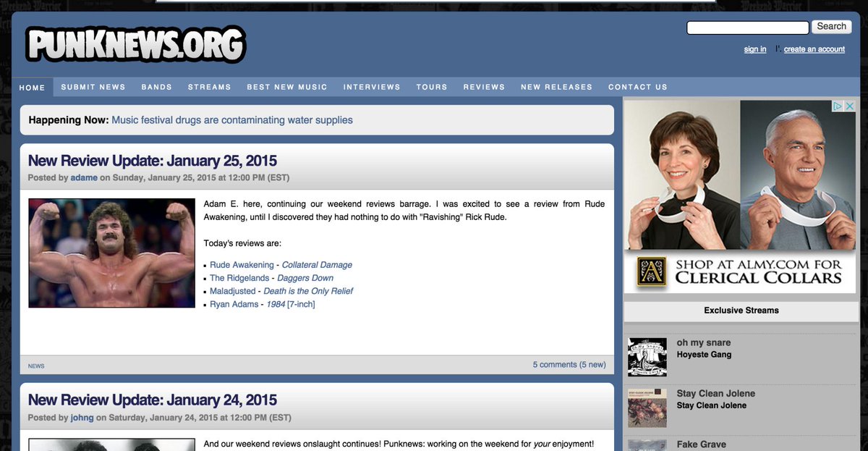The image size is (868, 451).
Task: Open the Maladjusted band link
Action: (233, 291)
